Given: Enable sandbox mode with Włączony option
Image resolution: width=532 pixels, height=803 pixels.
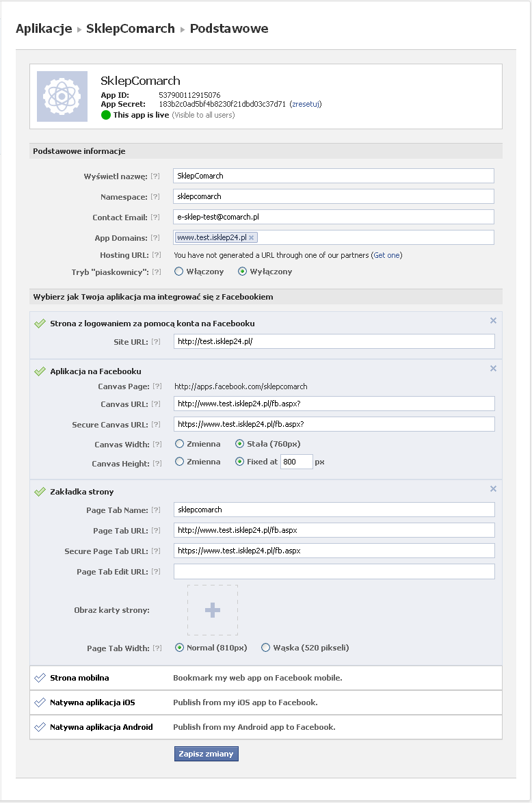Looking at the screenshot, I should (178, 272).
